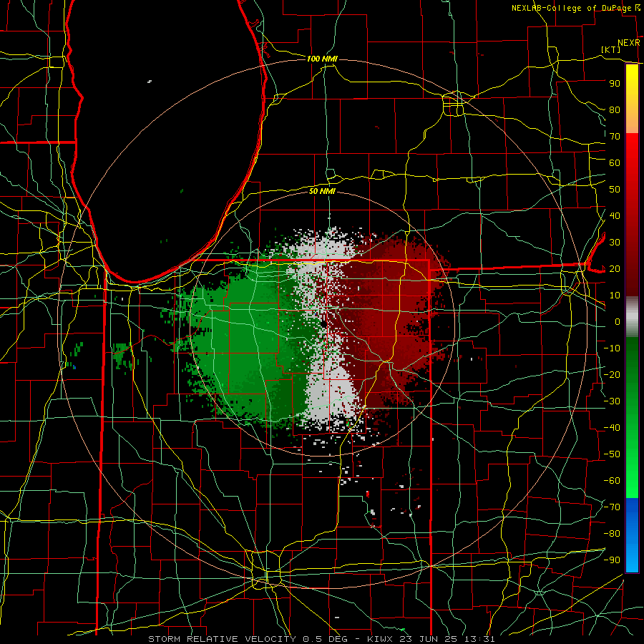The width and height of the screenshot is (644, 644).
Task: Click the -70 value on the velocity scale
Action: (x=612, y=507)
